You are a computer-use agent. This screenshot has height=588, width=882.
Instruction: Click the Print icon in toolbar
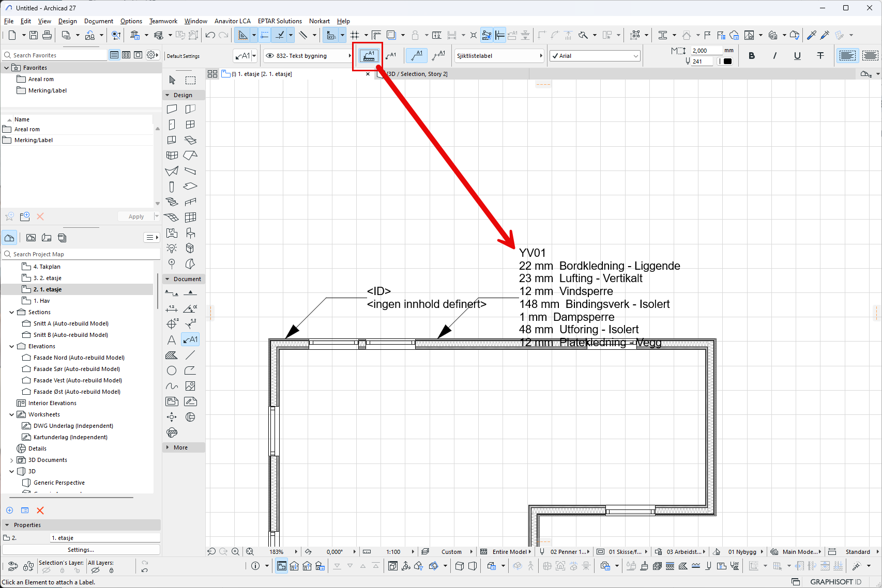[x=47, y=35]
